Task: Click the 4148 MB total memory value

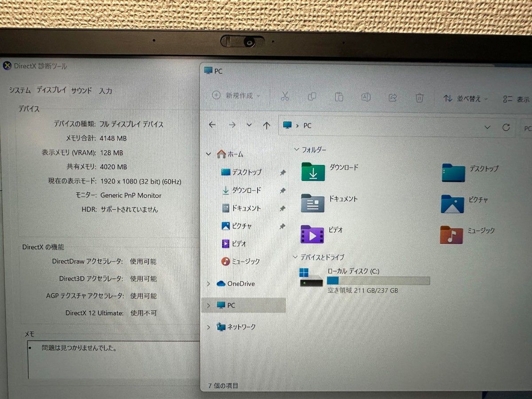Action: (x=113, y=138)
